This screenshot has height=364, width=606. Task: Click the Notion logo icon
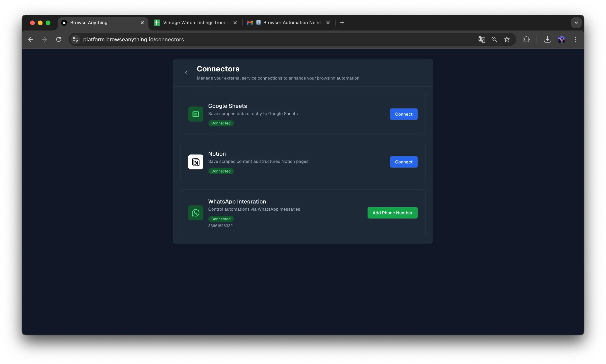coord(195,162)
